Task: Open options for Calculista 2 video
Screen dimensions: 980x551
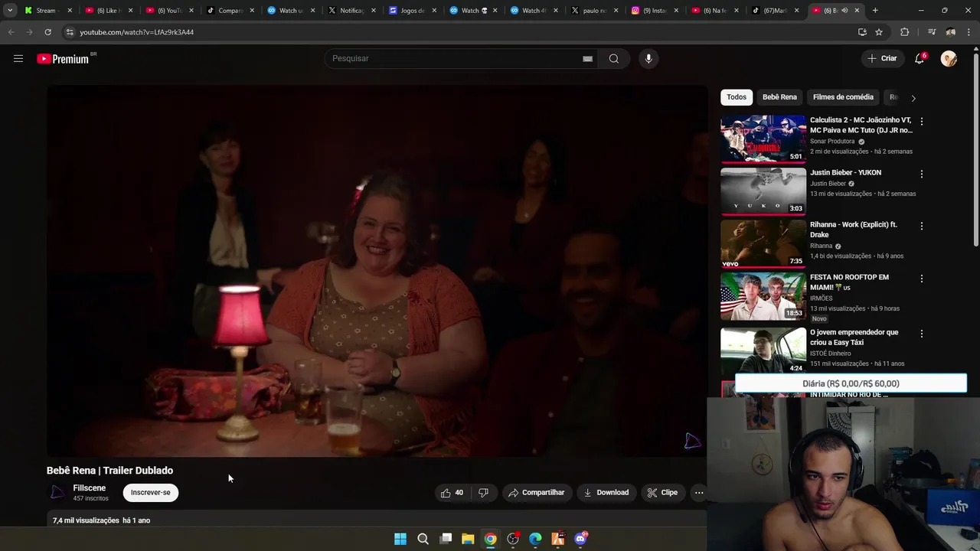Action: pyautogui.click(x=921, y=122)
